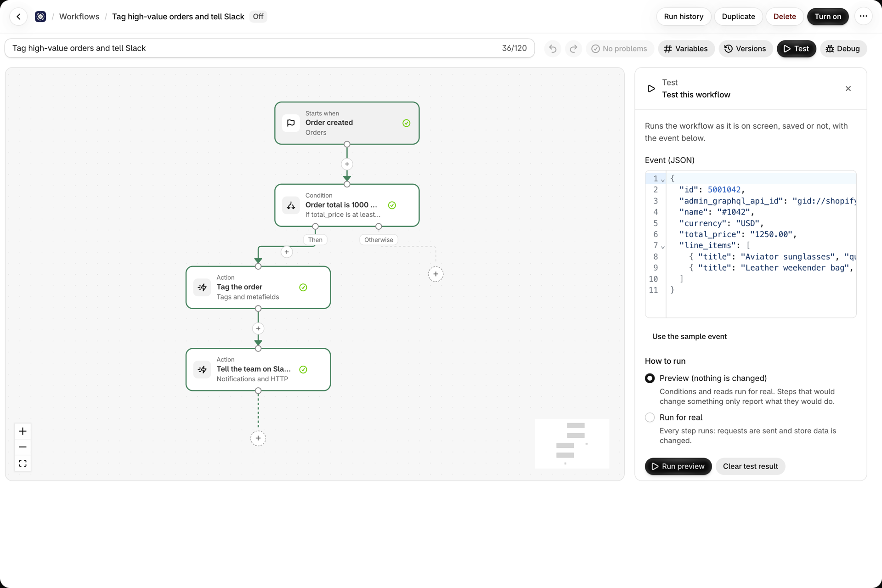Open the Debug panel
The image size is (882, 588).
[x=843, y=49]
